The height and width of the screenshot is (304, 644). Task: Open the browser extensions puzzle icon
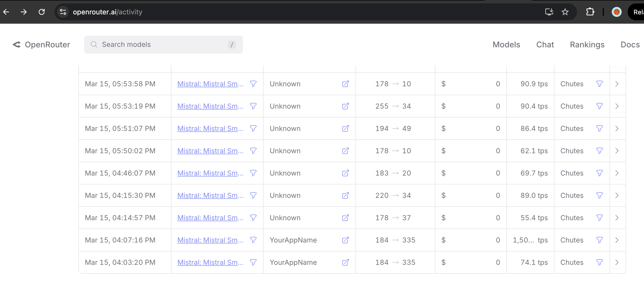click(590, 12)
